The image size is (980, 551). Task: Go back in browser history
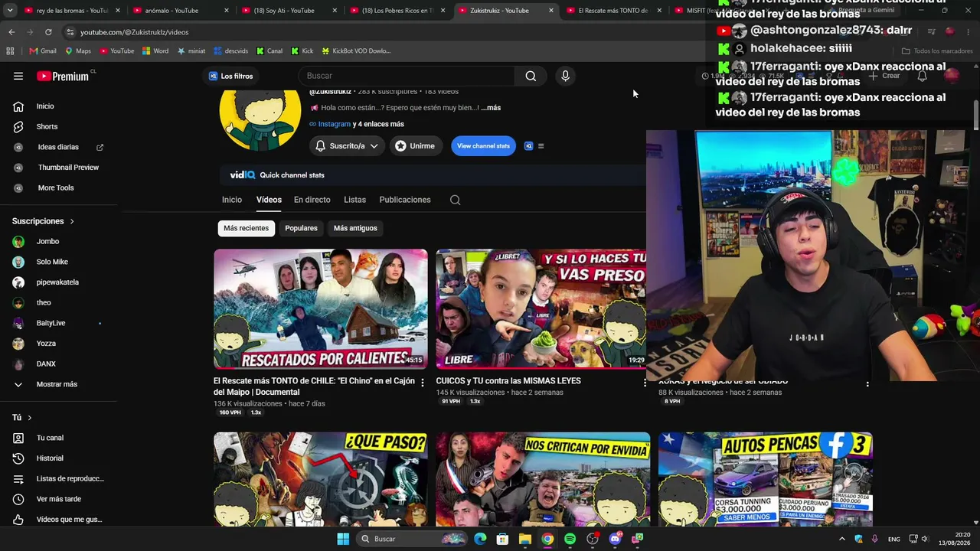[11, 32]
